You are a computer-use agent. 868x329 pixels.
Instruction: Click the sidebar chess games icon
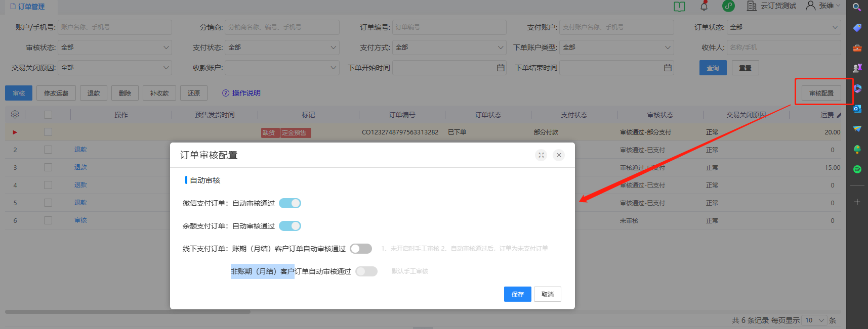pyautogui.click(x=857, y=68)
